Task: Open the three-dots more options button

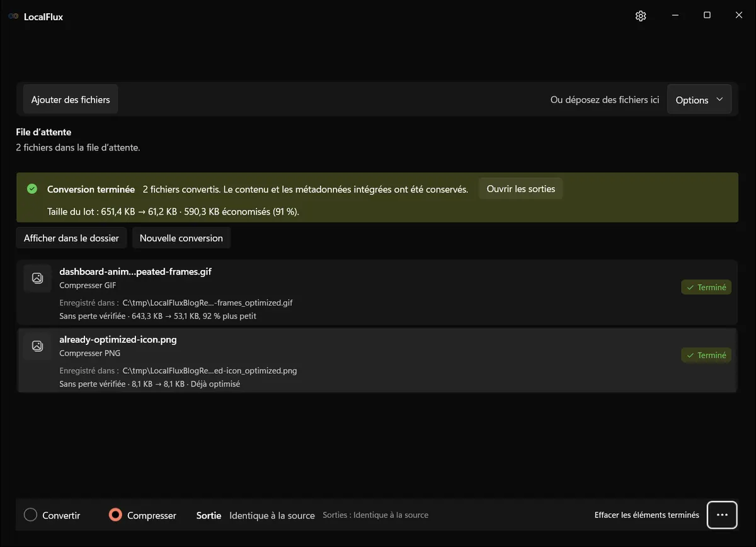Action: [x=722, y=515]
